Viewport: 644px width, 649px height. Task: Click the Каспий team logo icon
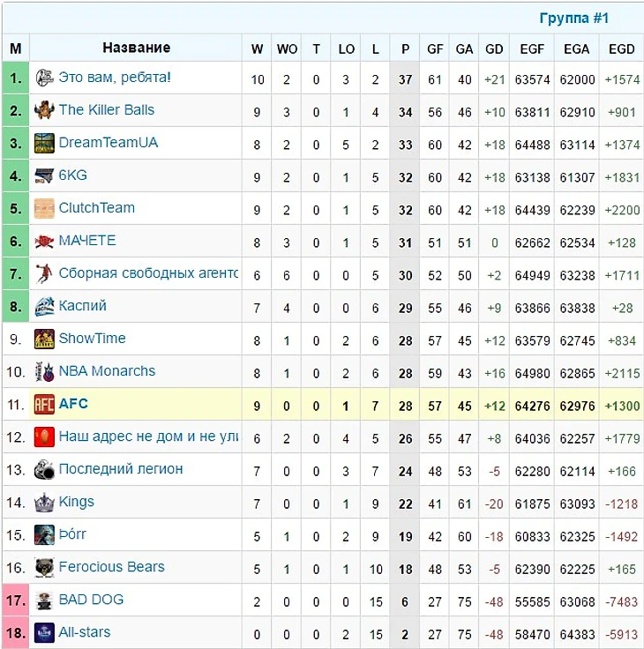point(44,306)
